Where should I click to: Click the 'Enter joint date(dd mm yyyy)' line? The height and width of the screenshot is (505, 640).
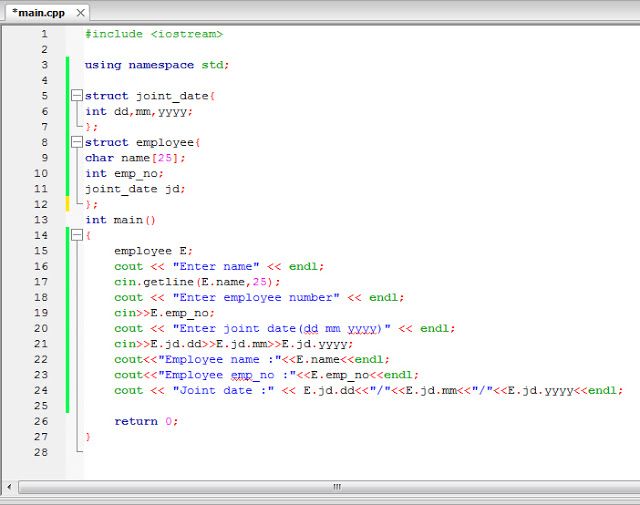click(x=284, y=328)
